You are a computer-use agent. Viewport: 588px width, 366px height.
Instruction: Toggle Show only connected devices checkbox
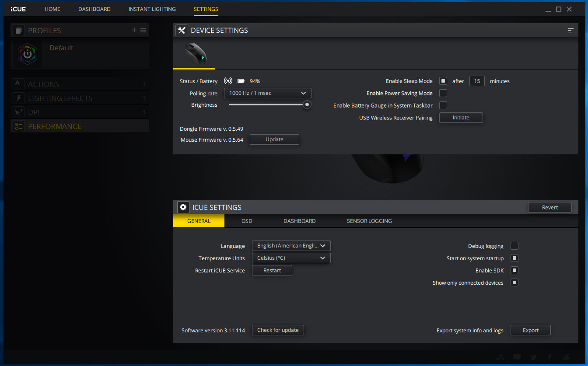[514, 282]
